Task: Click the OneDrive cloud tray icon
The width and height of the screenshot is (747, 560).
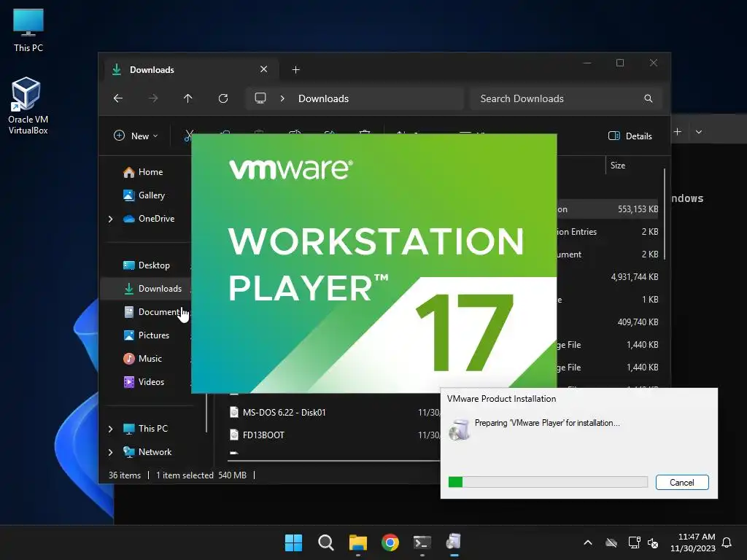Action: pyautogui.click(x=611, y=542)
